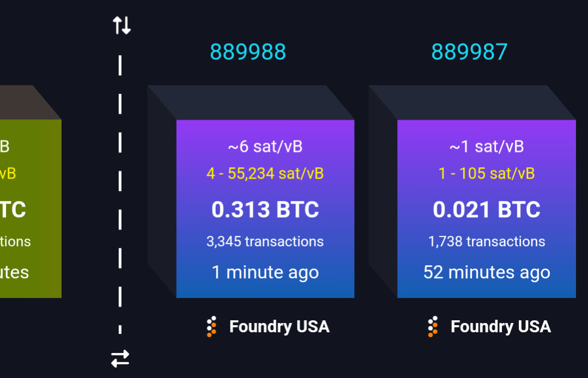588x378 pixels.
Task: Click the up-down arrows icon above divider
Action: [x=122, y=25]
